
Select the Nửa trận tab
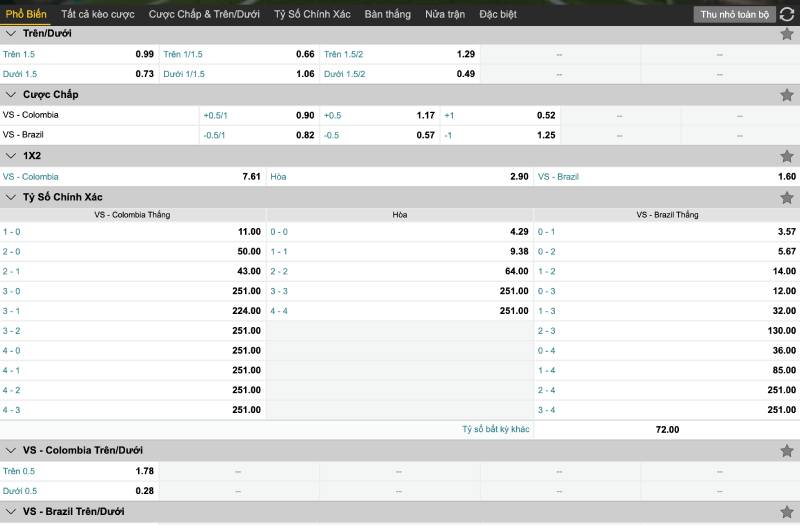pos(445,14)
